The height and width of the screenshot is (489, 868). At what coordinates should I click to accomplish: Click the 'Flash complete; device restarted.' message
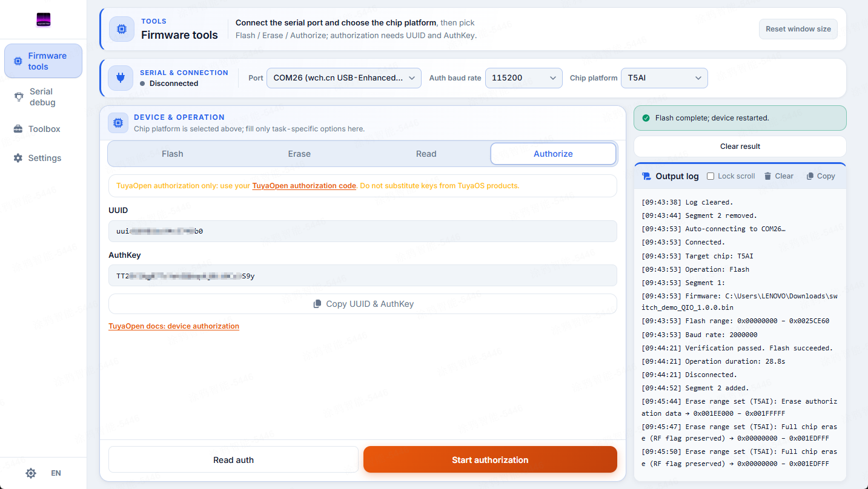tap(712, 118)
